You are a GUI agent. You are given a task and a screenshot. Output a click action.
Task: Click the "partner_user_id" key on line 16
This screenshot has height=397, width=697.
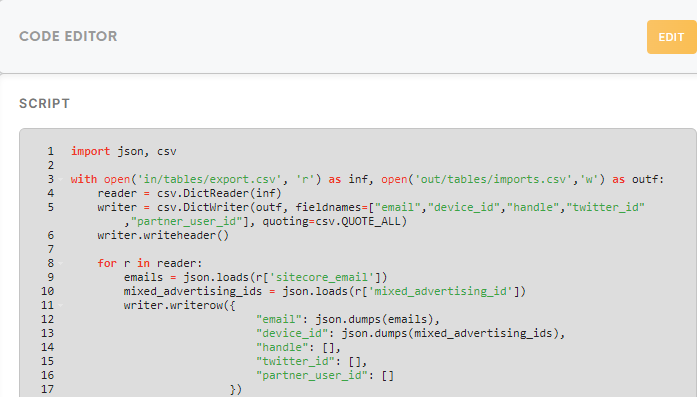pos(312,376)
